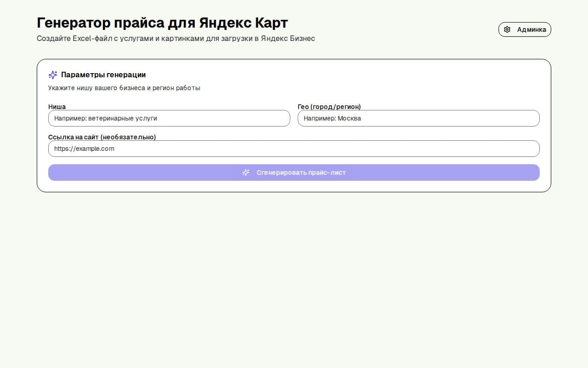Image resolution: width=588 pixels, height=368 pixels.
Task: Click the Ниша input field
Action: point(169,118)
